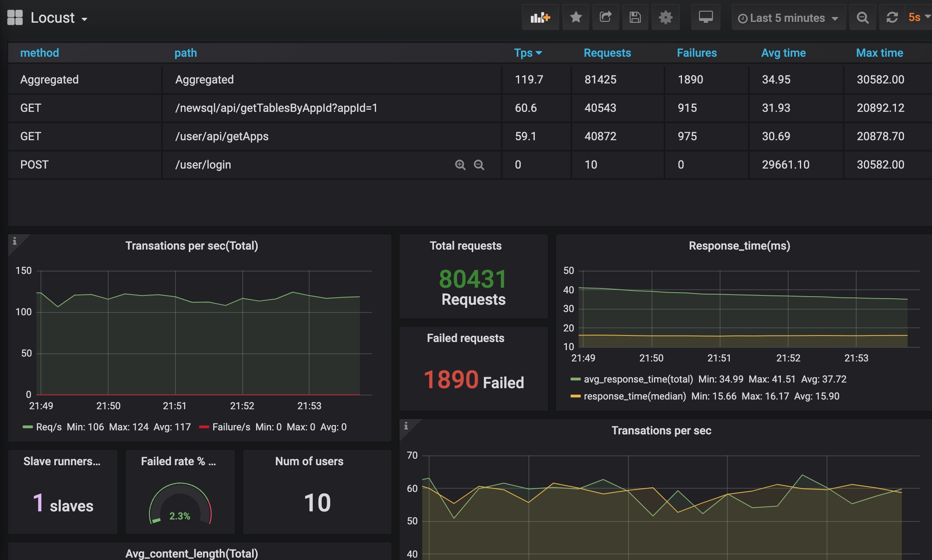Open Last 5 minutes time picker
932x560 pixels.
point(787,18)
